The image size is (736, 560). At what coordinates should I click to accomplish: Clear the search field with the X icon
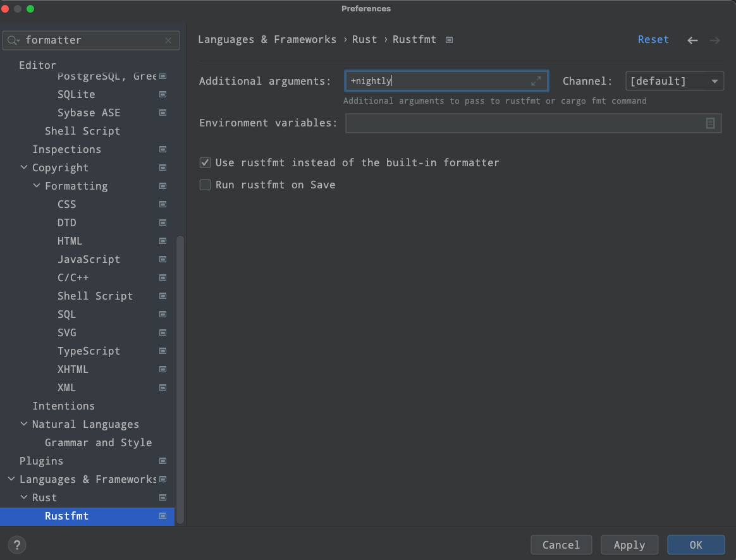[x=168, y=40]
